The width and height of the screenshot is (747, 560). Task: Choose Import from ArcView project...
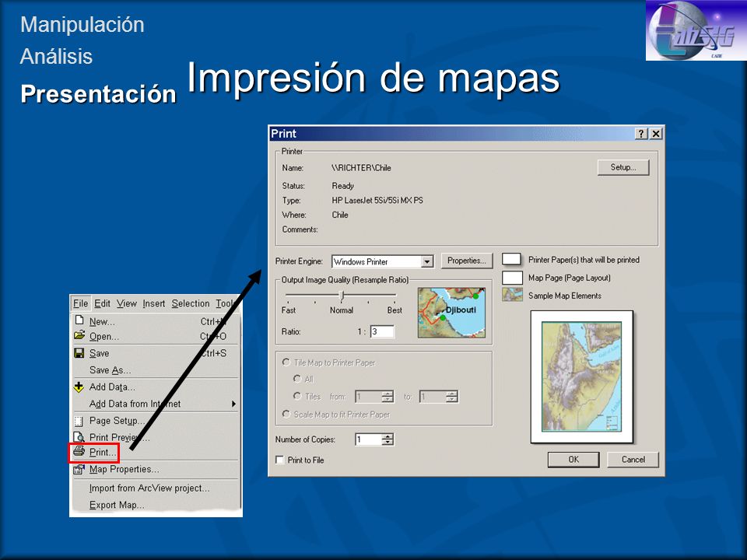coord(149,488)
